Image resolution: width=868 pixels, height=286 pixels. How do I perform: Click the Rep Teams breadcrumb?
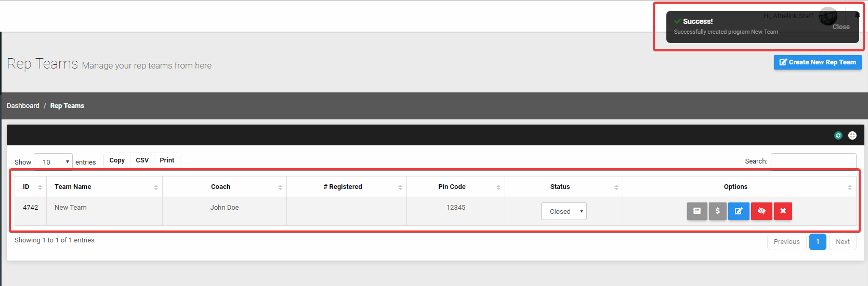point(67,106)
